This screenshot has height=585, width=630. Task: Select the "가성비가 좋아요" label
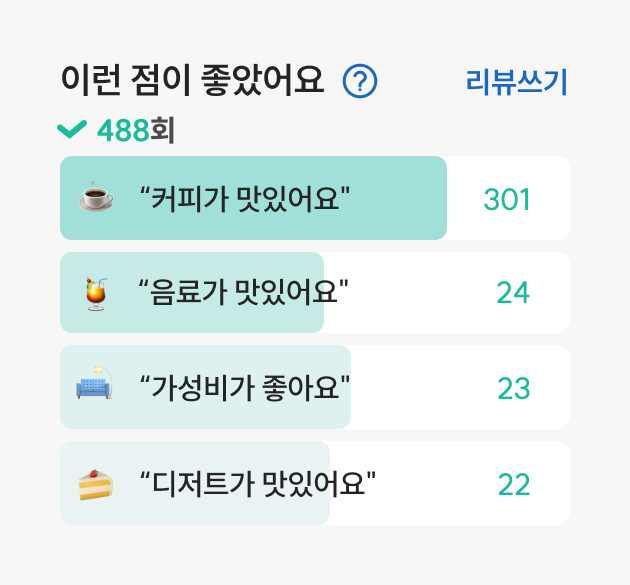(245, 388)
